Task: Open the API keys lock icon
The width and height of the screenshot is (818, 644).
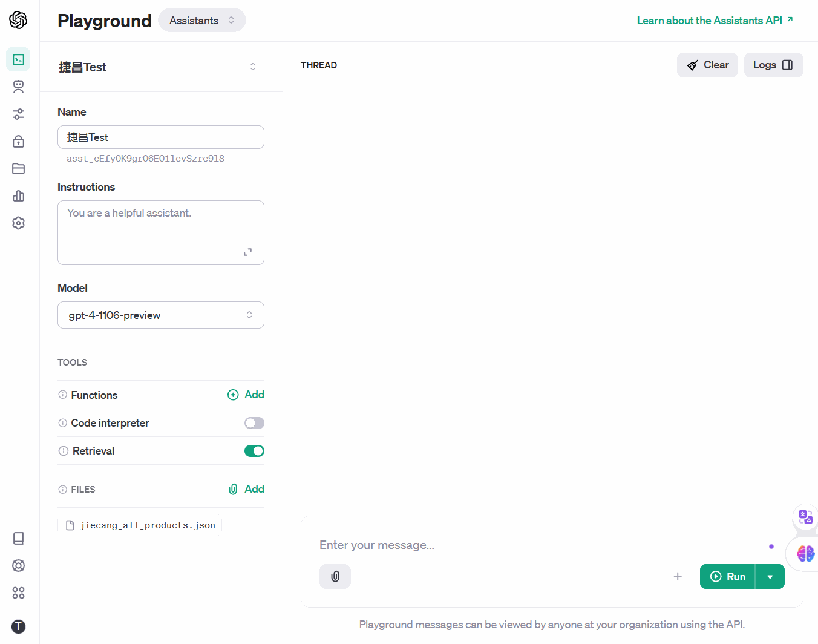Action: click(18, 141)
